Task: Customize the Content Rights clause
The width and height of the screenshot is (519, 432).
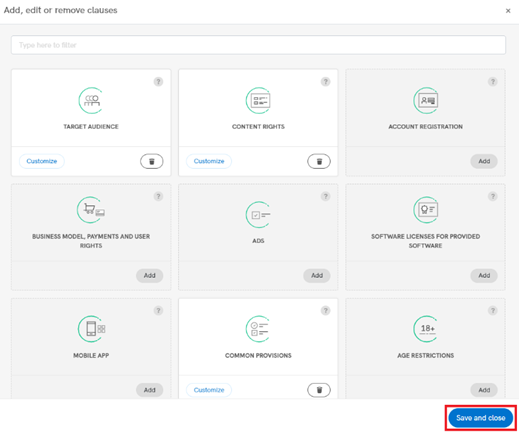Action: [209, 161]
